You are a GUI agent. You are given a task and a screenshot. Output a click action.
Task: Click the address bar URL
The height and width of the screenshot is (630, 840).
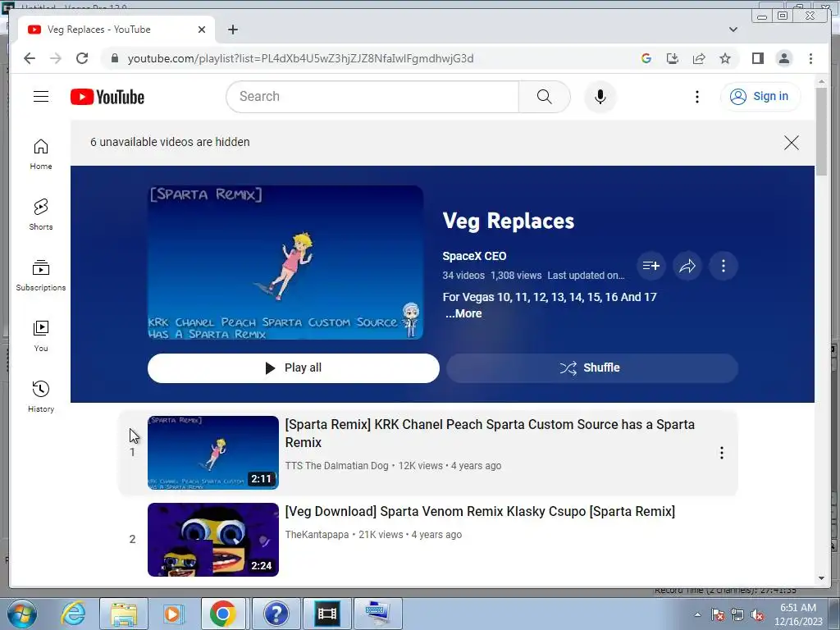pyautogui.click(x=300, y=58)
